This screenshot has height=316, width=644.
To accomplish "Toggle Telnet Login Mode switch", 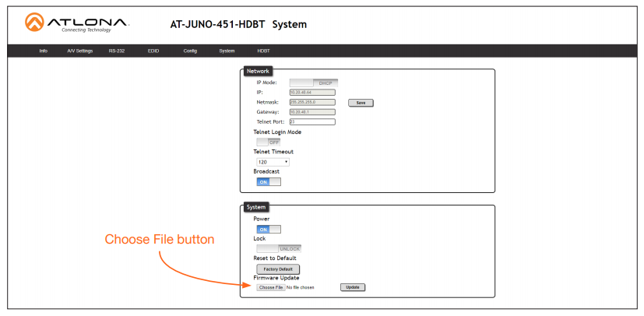I will point(268,142).
